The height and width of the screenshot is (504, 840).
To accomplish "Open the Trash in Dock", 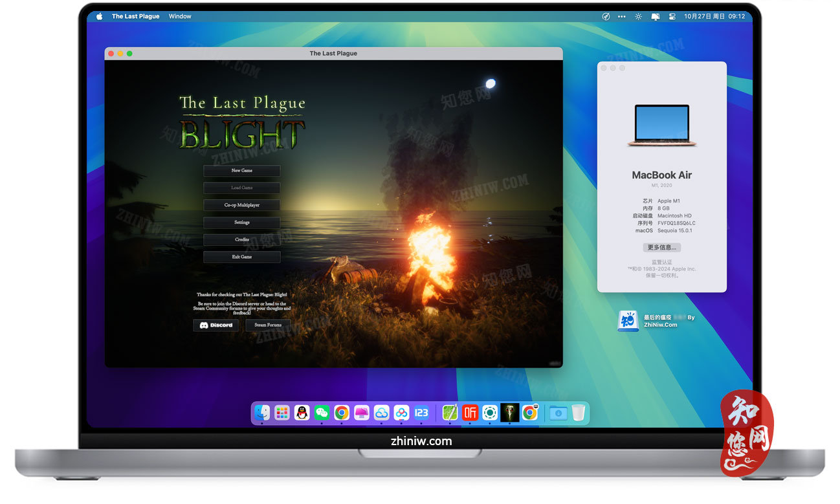I will pos(578,412).
